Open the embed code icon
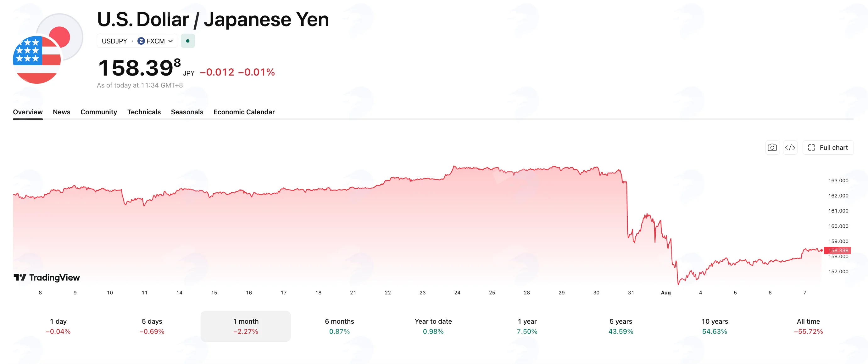Viewport: 868px width, 364px height. (790, 147)
